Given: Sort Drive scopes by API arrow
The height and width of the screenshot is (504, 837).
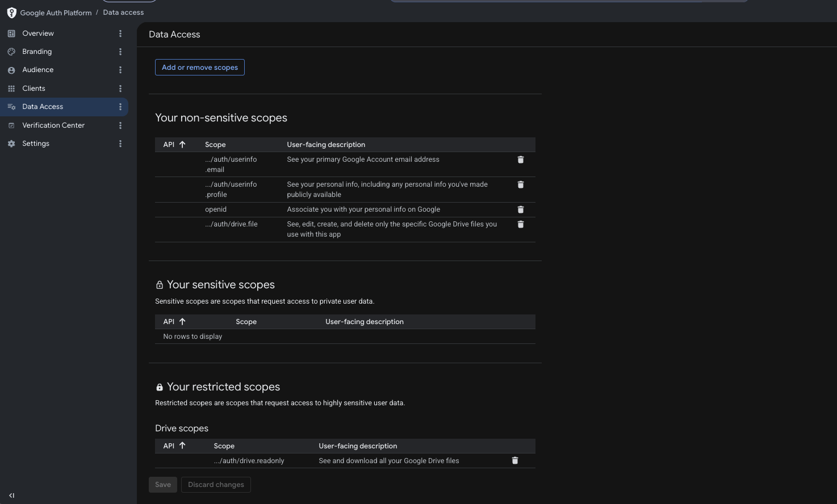Looking at the screenshot, I should [x=182, y=446].
